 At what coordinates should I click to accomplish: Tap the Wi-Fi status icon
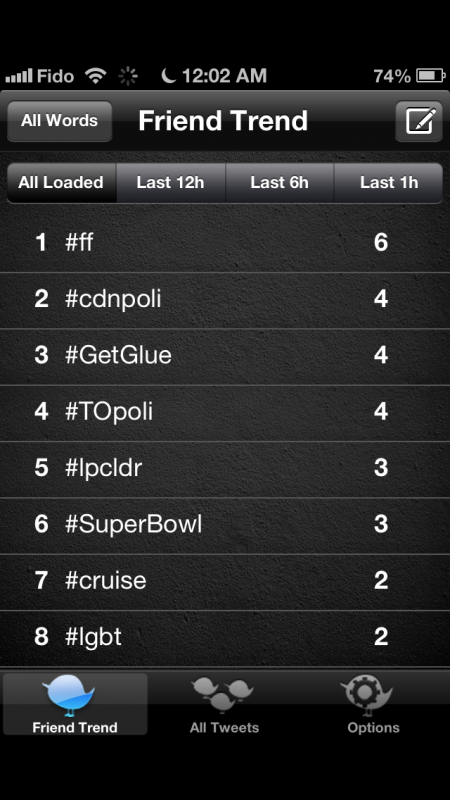[x=95, y=76]
